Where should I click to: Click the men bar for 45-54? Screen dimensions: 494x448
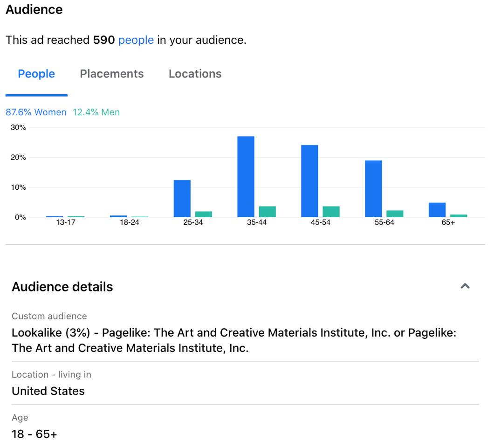(331, 212)
